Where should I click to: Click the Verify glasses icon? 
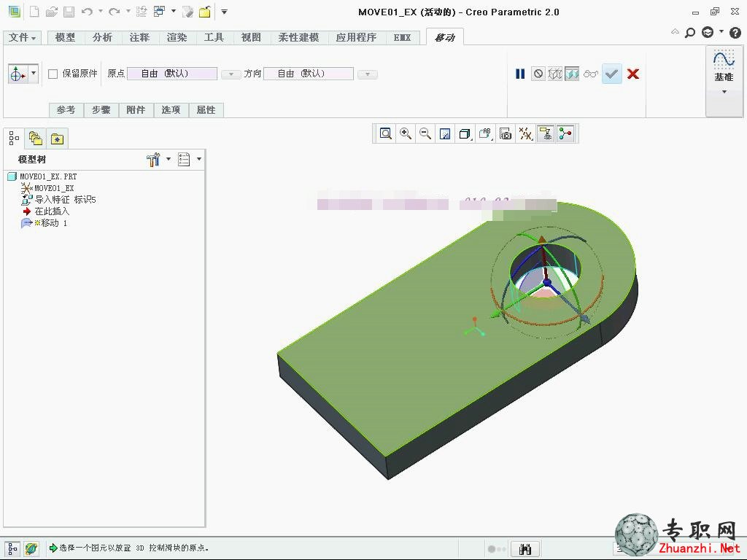coord(591,74)
